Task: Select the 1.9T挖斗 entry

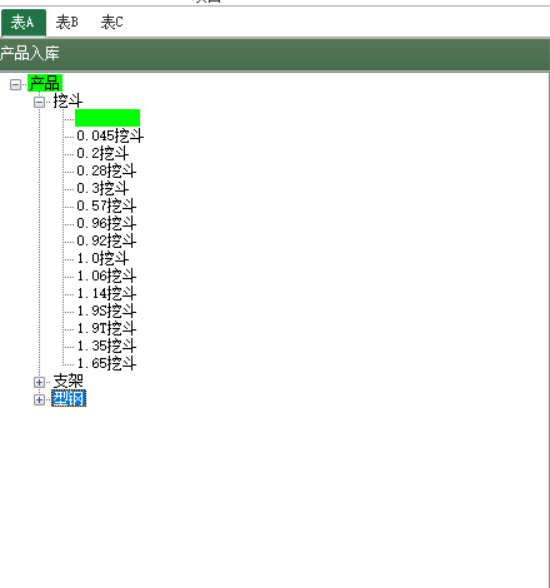Action: click(x=106, y=328)
